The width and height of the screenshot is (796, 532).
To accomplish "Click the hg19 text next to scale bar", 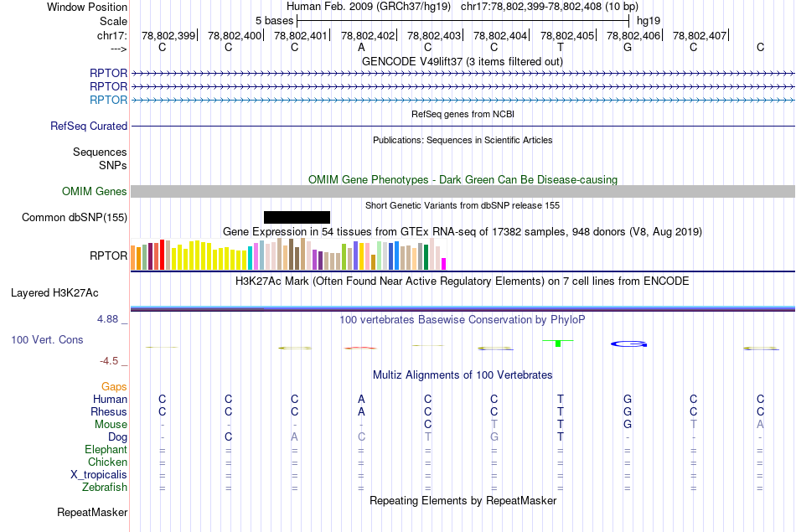I will [649, 21].
